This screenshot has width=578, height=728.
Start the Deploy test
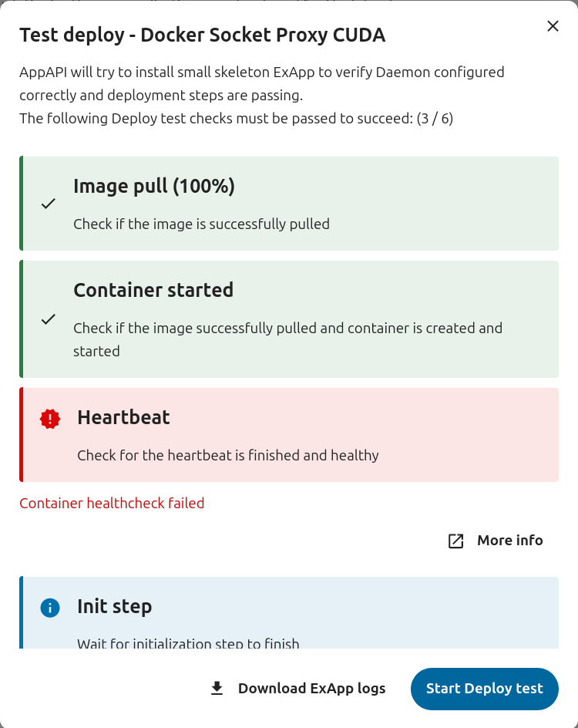coord(484,689)
